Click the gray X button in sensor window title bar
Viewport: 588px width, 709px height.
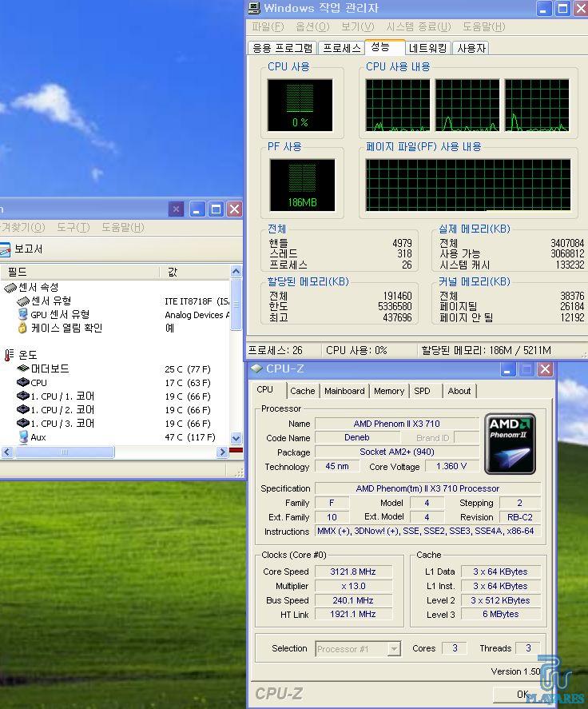point(176,209)
